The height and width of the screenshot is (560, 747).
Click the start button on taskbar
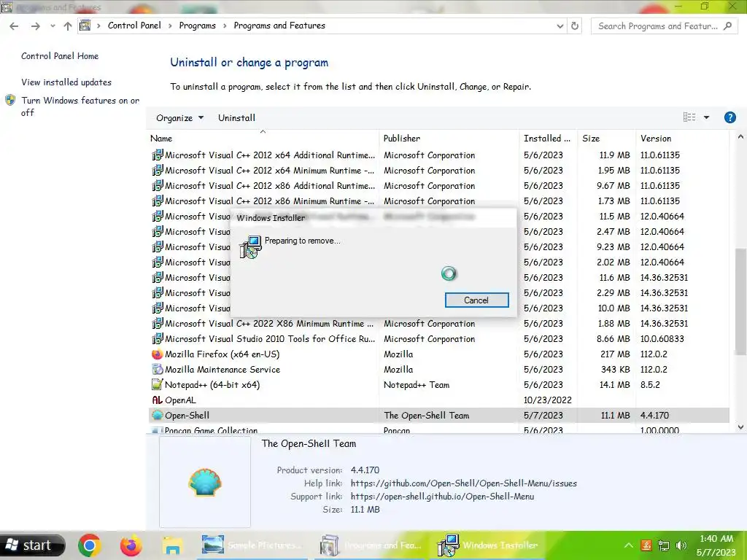pyautogui.click(x=33, y=545)
